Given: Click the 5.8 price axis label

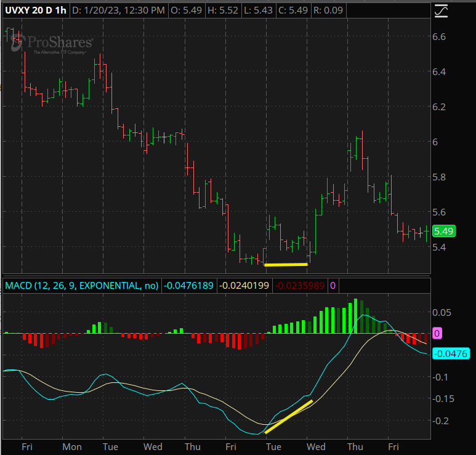Looking at the screenshot, I should tap(439, 177).
